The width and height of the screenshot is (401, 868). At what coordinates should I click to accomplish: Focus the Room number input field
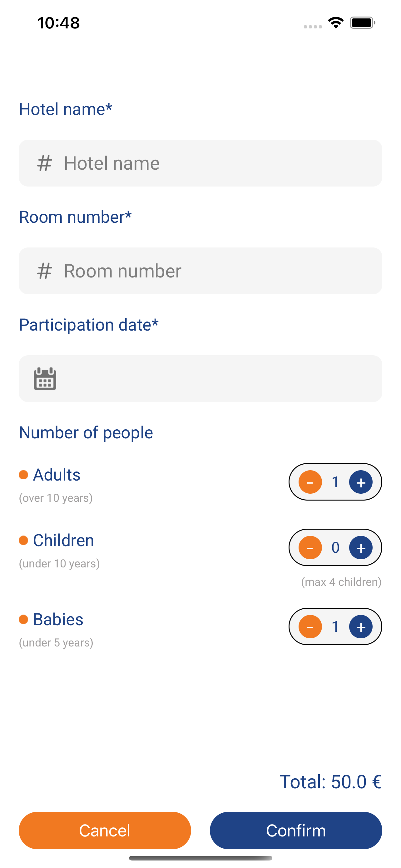point(200,271)
